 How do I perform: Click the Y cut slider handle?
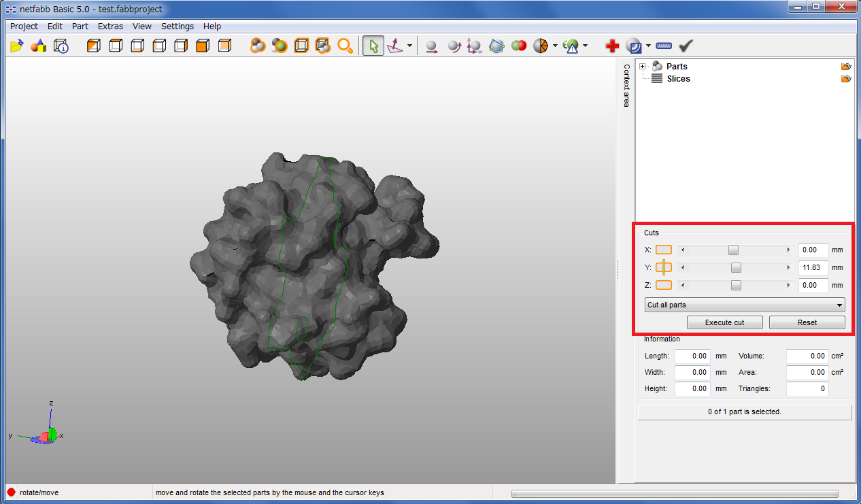pos(736,268)
